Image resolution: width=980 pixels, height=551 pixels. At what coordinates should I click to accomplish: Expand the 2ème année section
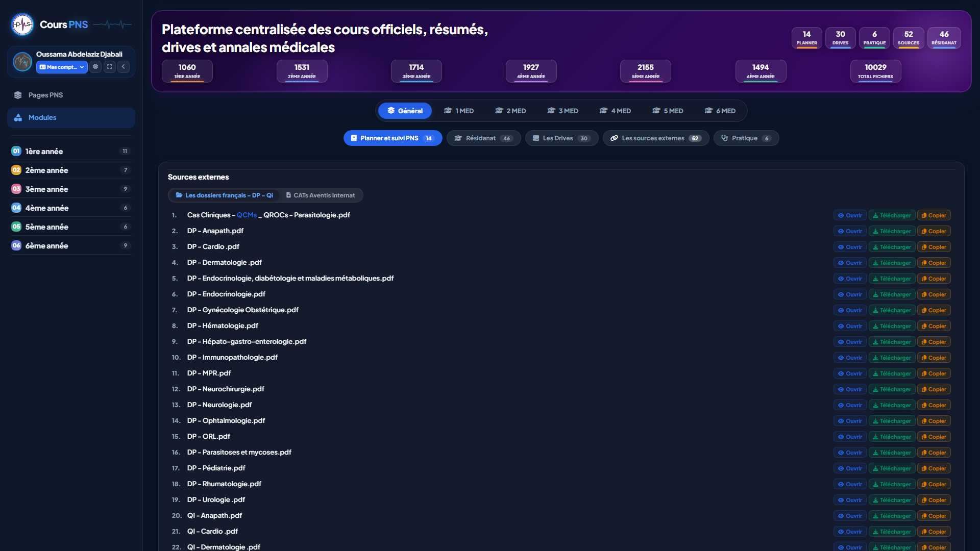tap(71, 170)
